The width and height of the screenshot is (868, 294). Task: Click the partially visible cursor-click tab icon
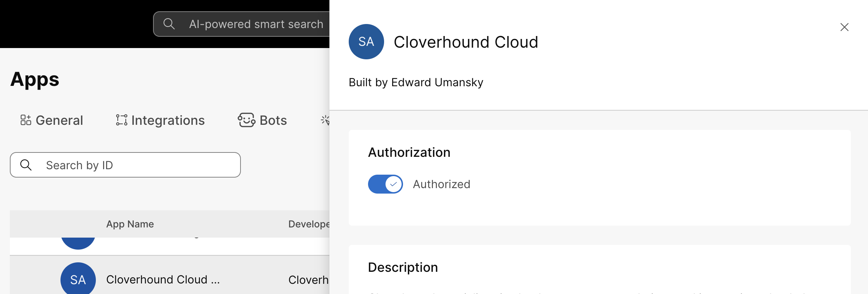tap(326, 120)
